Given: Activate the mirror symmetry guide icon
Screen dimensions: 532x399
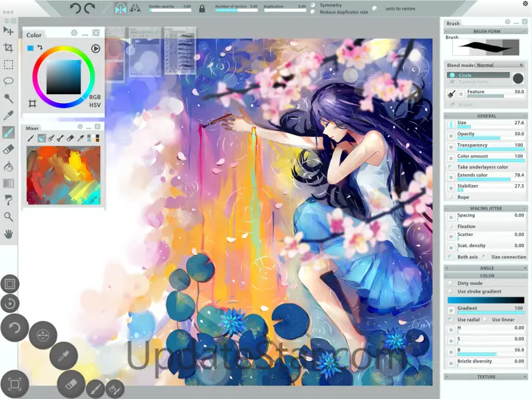Looking at the screenshot, I should pyautogui.click(x=121, y=8).
